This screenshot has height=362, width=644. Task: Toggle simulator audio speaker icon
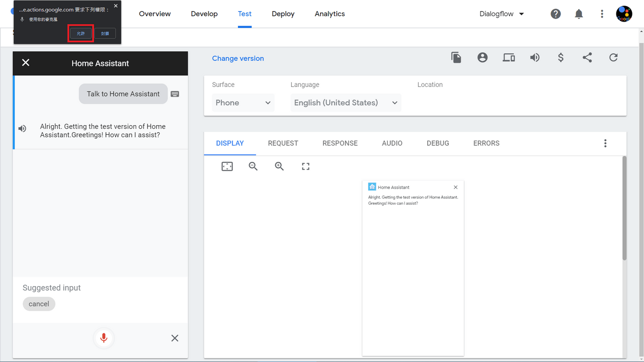pos(535,58)
